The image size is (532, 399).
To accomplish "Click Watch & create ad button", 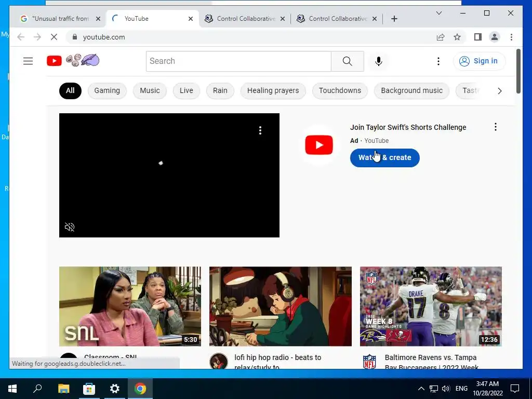I will (385, 158).
